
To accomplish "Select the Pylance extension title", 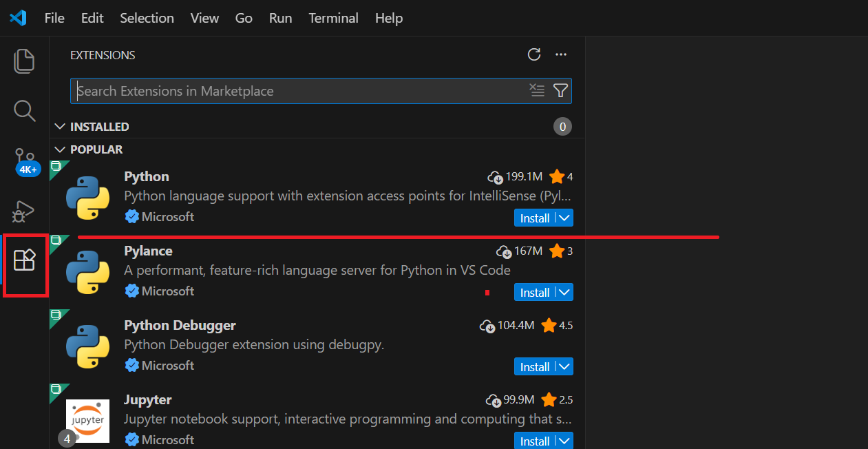I will click(x=148, y=251).
